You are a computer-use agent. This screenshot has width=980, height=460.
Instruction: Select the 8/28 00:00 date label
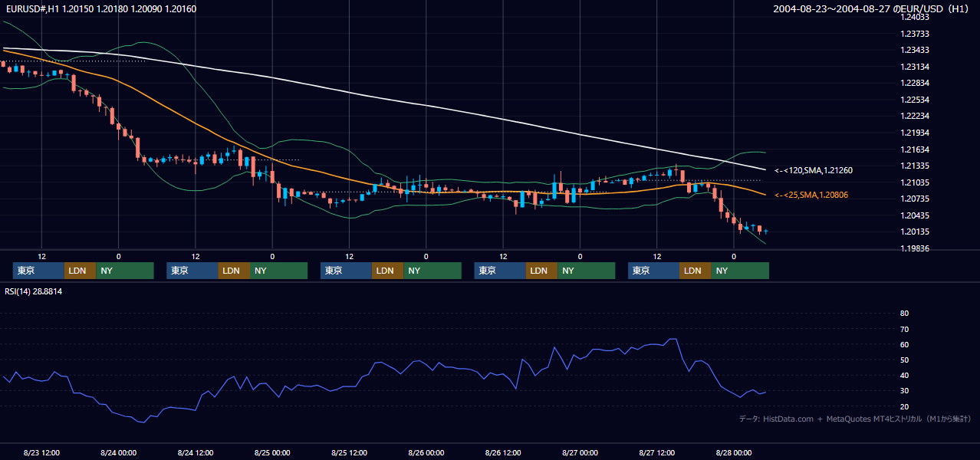(734, 453)
